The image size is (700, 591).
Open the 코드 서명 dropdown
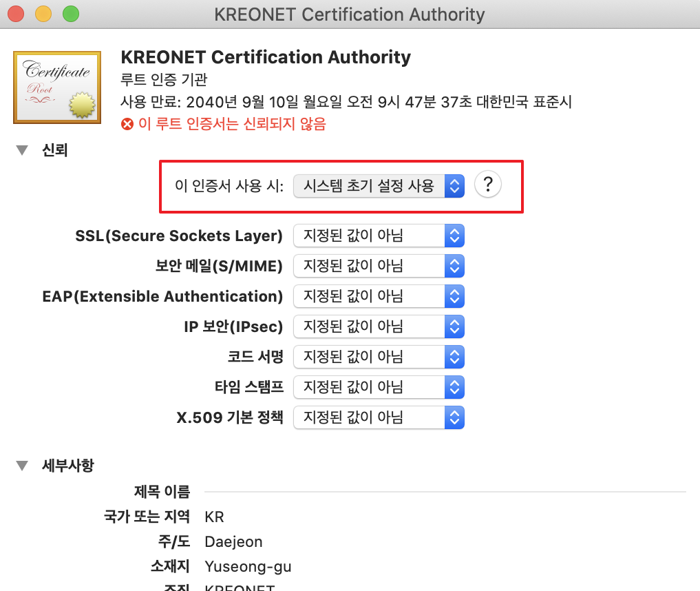(379, 357)
